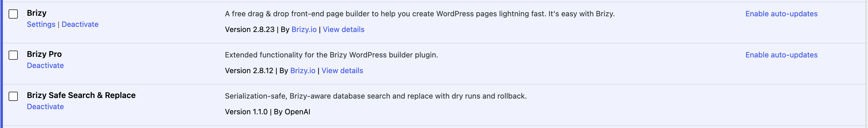Image resolution: width=868 pixels, height=128 pixels.
Task: Click the Brizy Pro plugin title
Action: [44, 54]
